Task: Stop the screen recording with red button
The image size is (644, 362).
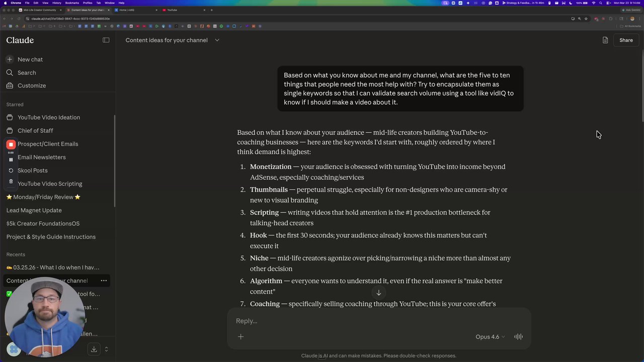Action: pyautogui.click(x=11, y=144)
